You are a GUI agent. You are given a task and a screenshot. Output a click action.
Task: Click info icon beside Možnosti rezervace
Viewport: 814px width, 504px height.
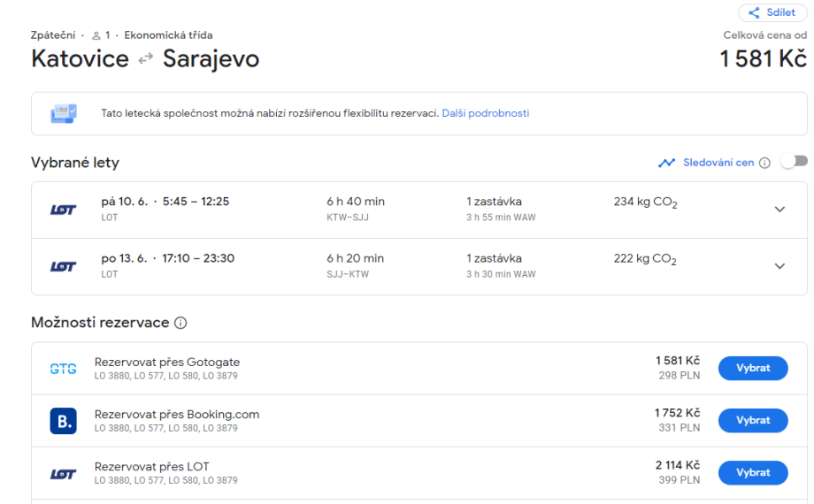coord(180,323)
